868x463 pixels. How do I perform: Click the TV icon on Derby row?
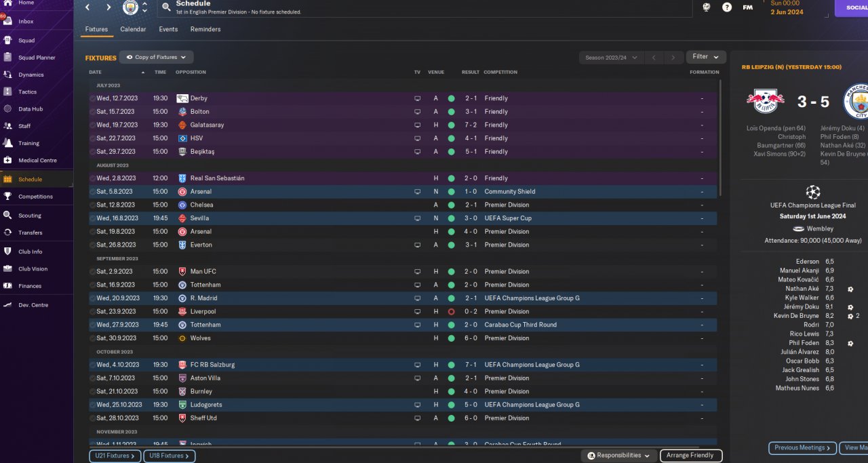[x=418, y=98]
